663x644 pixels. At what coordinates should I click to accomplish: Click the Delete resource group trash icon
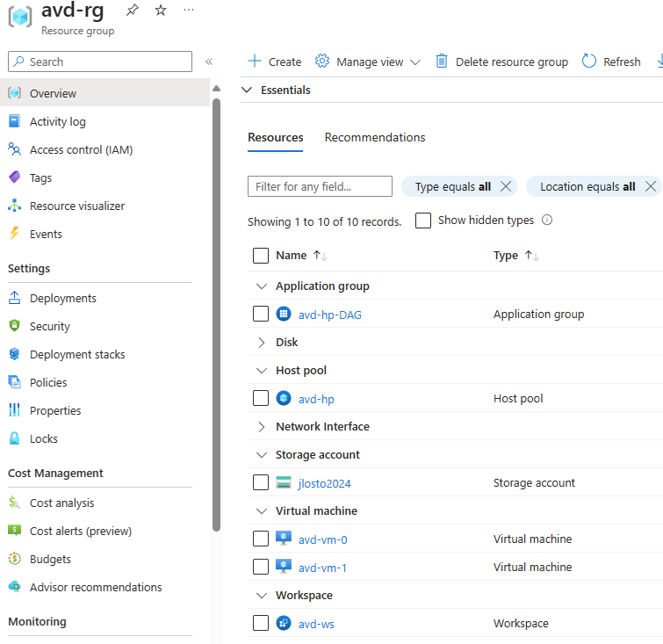coord(442,61)
